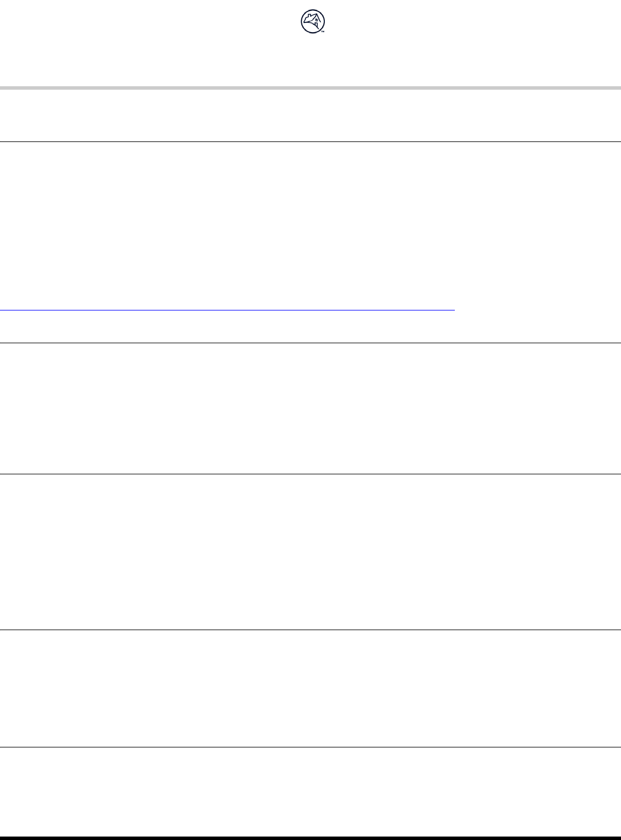The height and width of the screenshot is (840, 621).
Task: Click the narrow blank band directly below the short underline
Action: [310, 327]
